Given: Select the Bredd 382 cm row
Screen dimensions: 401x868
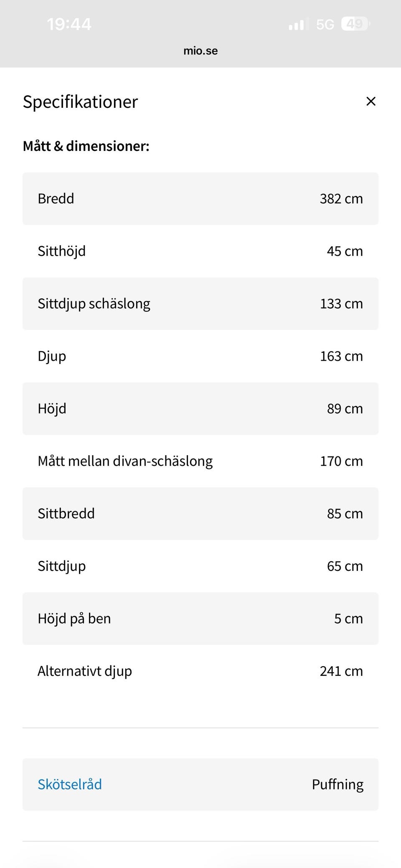Looking at the screenshot, I should pyautogui.click(x=200, y=199).
